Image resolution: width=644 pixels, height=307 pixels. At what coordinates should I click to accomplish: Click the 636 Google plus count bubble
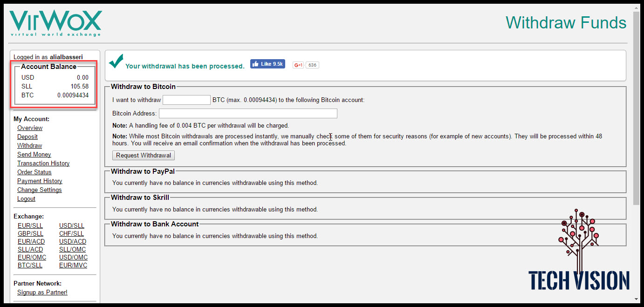click(313, 65)
